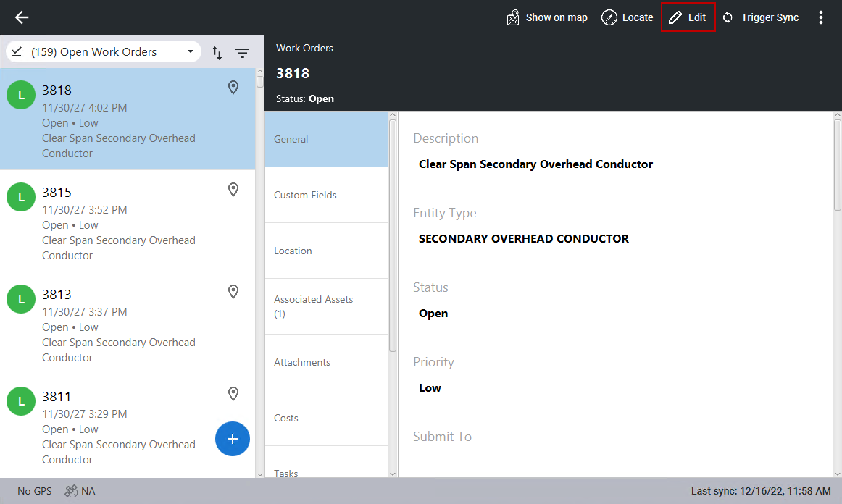842x504 pixels.
Task: Click the Locate button
Action: (628, 17)
